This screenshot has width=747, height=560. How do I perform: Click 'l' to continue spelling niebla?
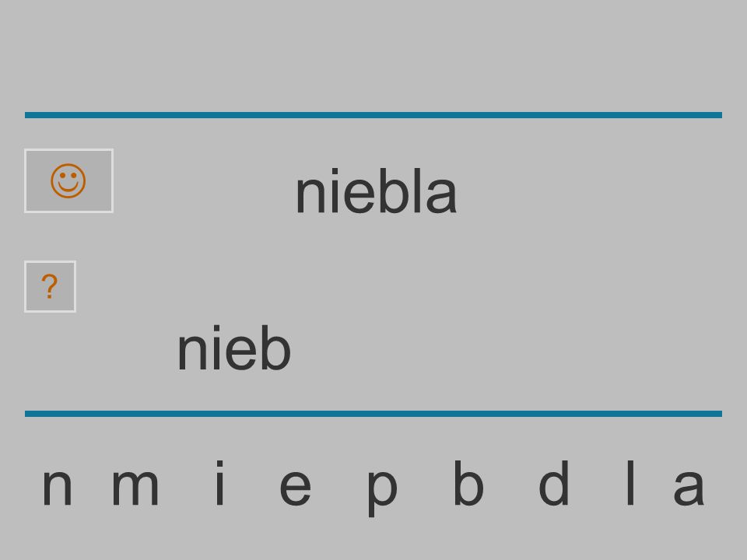pyautogui.click(x=630, y=483)
